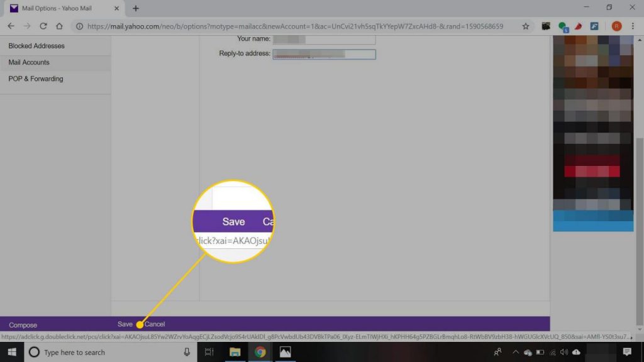The image size is (644, 362).
Task: Click the blue square extension icon
Action: coord(594,26)
